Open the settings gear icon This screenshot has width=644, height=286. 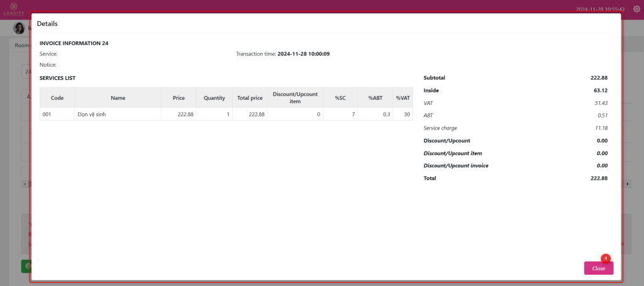point(636,9)
